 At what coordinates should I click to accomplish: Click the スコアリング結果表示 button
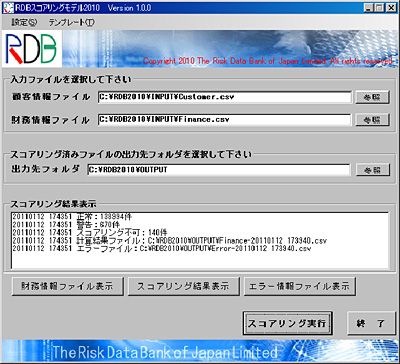(183, 286)
